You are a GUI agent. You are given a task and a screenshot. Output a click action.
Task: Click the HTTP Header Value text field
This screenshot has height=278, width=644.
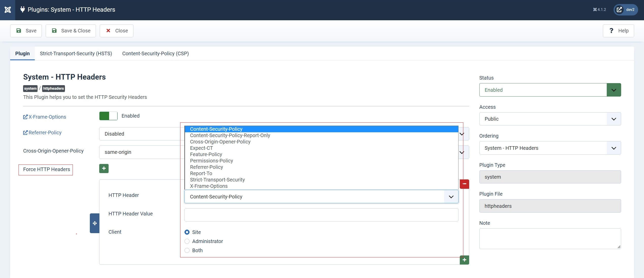321,215
